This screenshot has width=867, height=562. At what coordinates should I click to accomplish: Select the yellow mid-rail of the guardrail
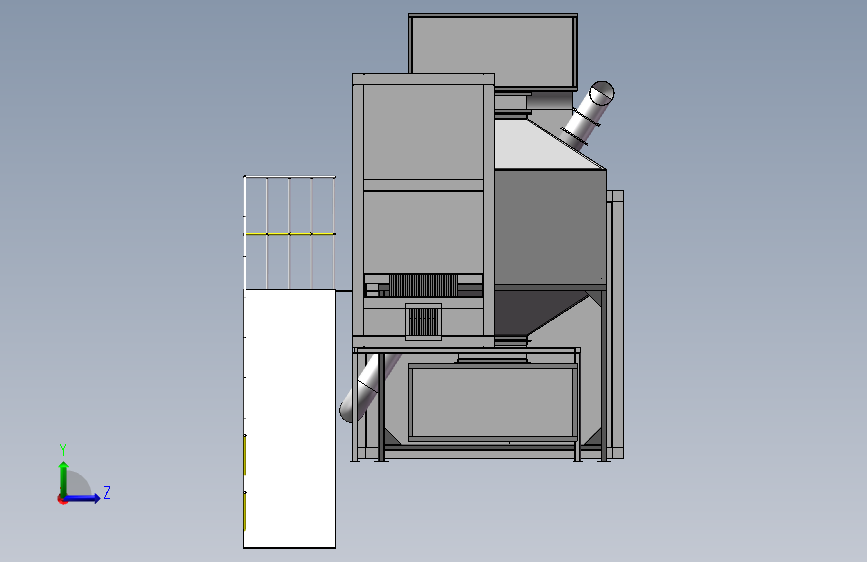289,234
